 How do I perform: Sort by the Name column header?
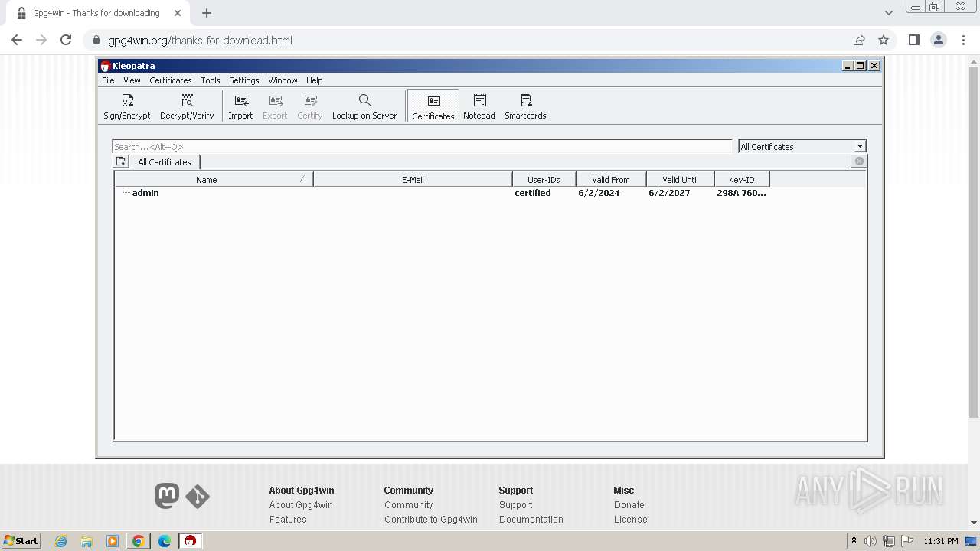coord(214,180)
